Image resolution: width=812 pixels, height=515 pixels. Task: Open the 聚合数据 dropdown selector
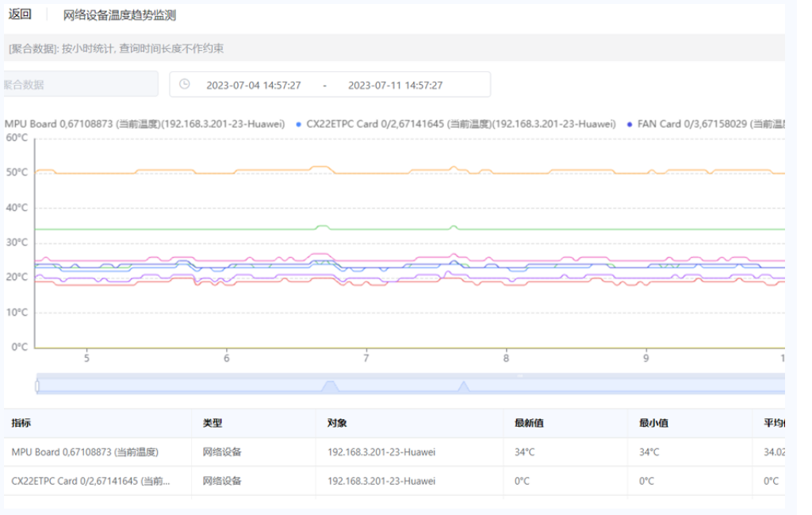[79, 84]
